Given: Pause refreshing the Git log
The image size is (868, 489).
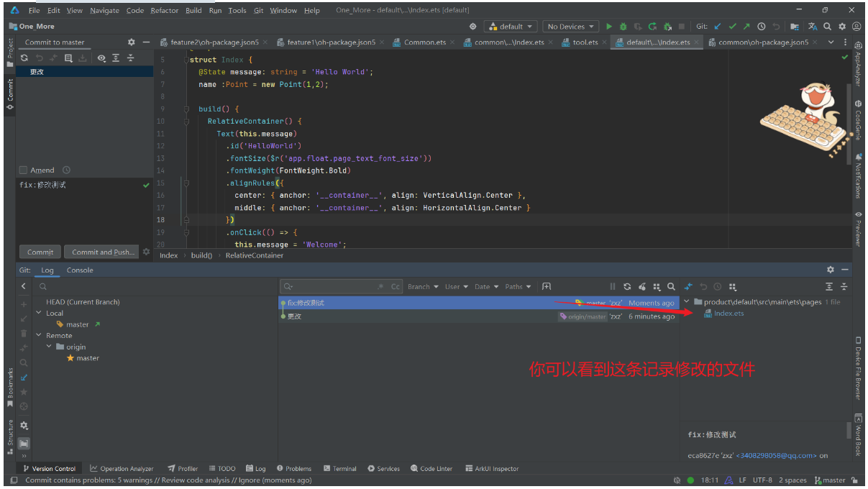Looking at the screenshot, I should click(613, 286).
